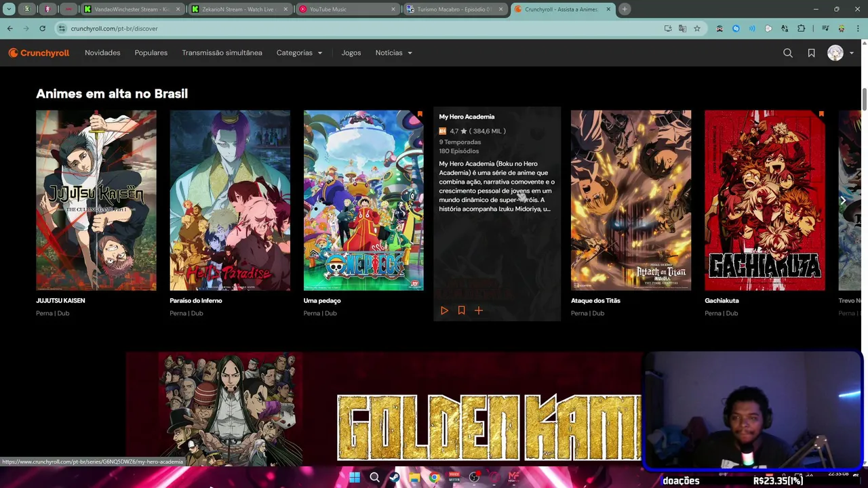This screenshot has height=488, width=868.
Task: Click the page vertical scrollbar
Action: (865, 98)
